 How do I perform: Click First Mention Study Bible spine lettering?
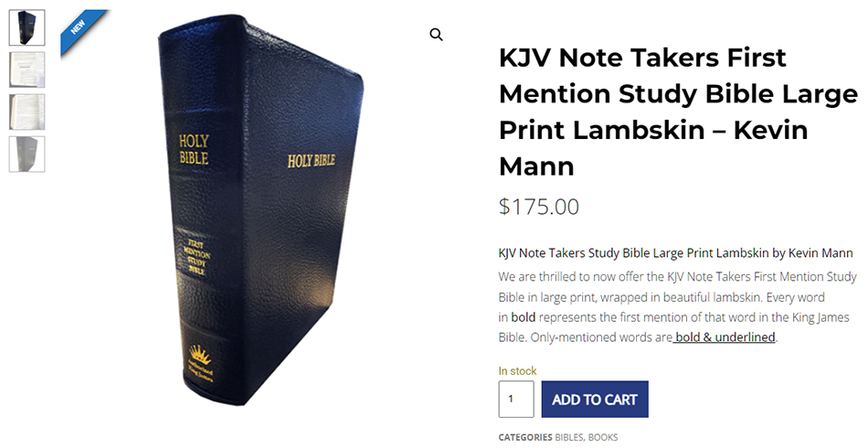pos(197,257)
